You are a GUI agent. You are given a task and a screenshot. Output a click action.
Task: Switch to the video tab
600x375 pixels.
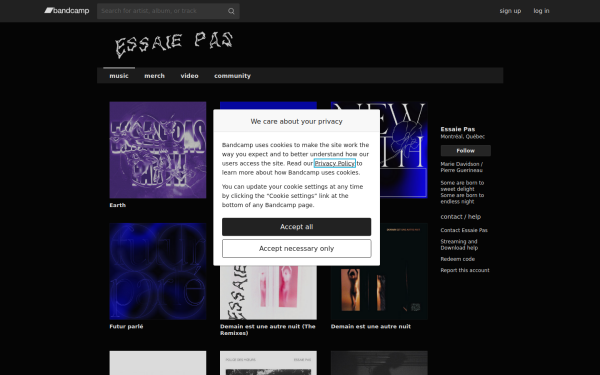pos(189,76)
